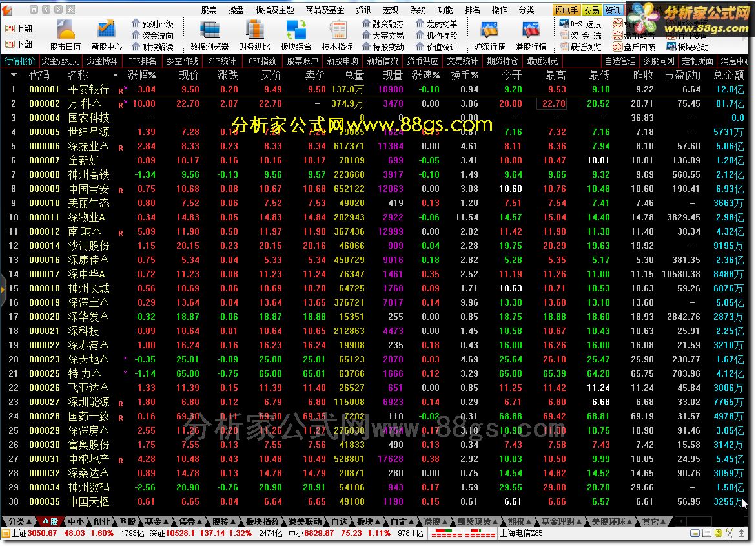This screenshot has width=756, height=546.
Task: Collapse toolbar with double-up arrow icon
Action: point(70,9)
